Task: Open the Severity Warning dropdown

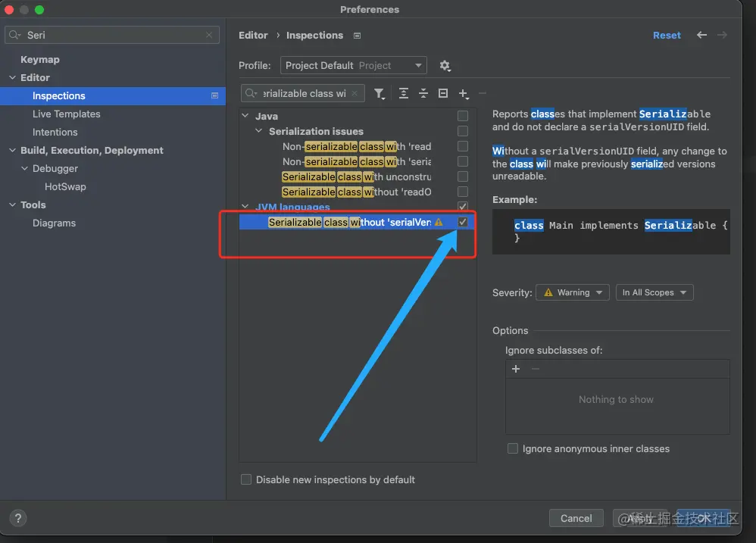Action: (x=573, y=292)
